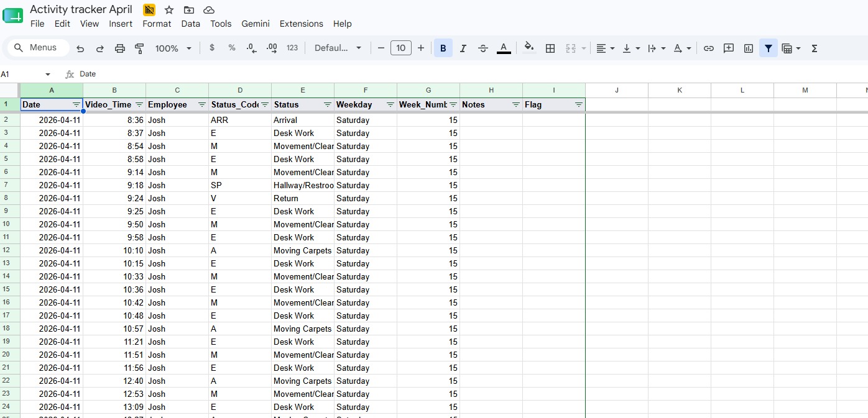
Task: Print the spreadsheet using printer icon
Action: tap(120, 48)
